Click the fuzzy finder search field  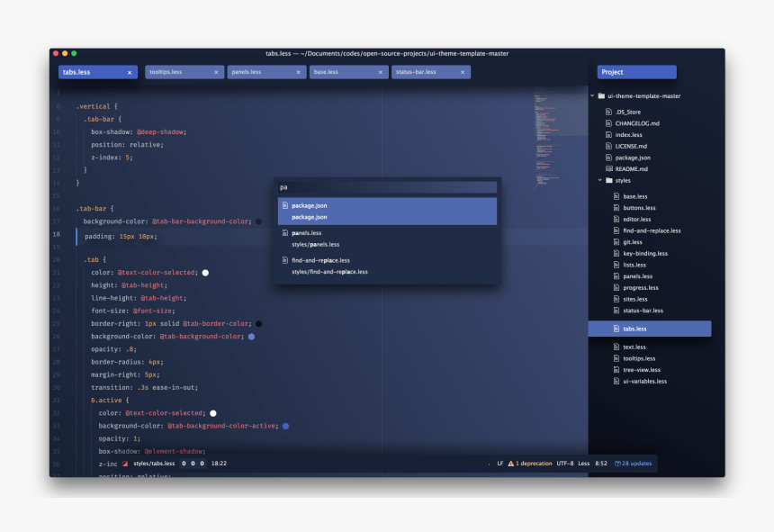pos(388,187)
